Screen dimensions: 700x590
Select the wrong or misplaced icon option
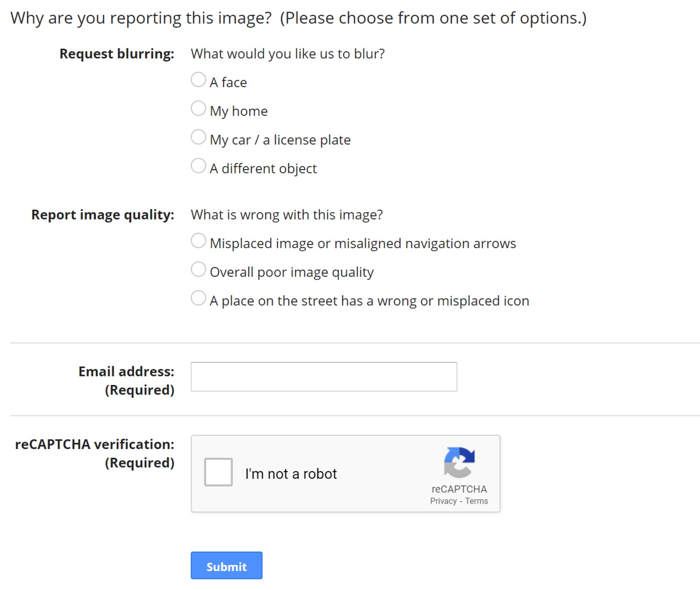click(198, 298)
